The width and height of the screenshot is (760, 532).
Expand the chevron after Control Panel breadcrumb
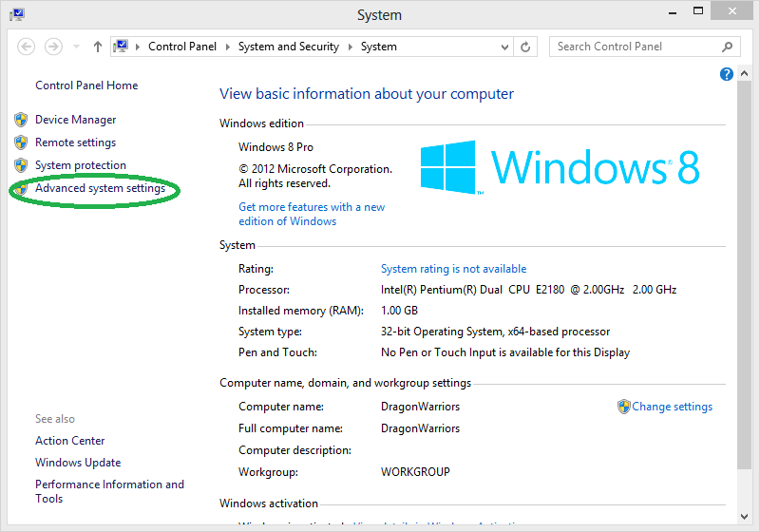pyautogui.click(x=227, y=47)
